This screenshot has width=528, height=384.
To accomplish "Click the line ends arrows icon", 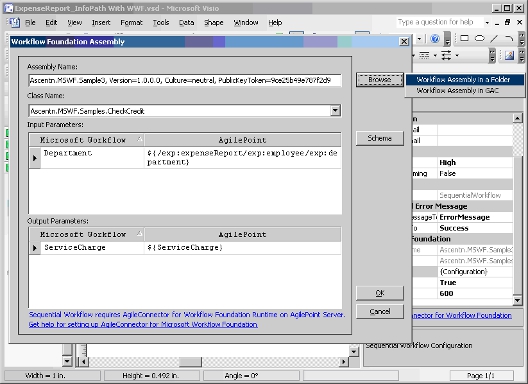I will point(447,55).
